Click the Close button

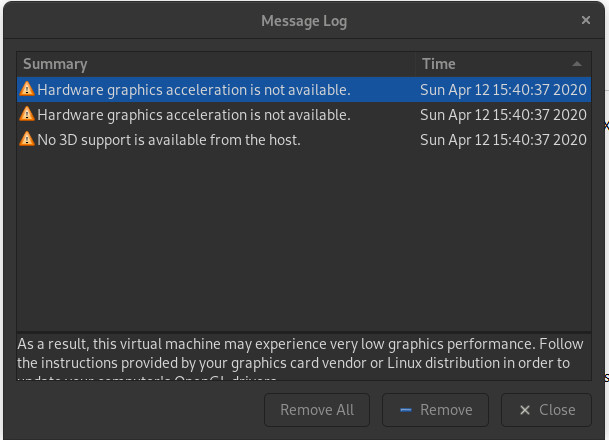(x=546, y=410)
